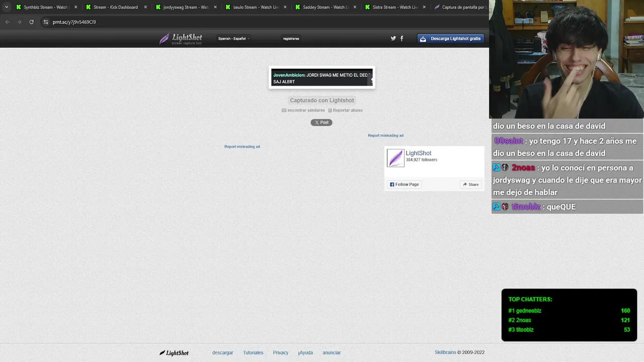
Task: Click Reportar abuso link
Action: (x=345, y=110)
